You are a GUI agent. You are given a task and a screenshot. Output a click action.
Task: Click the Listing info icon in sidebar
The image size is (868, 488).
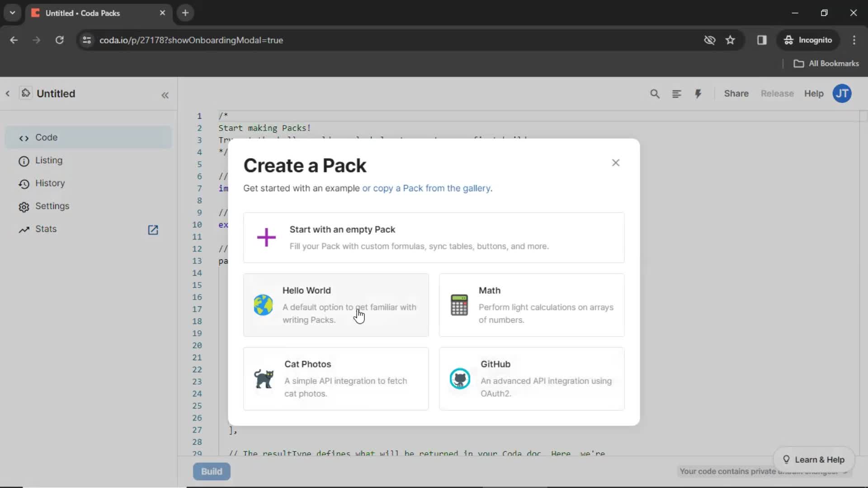(x=24, y=161)
